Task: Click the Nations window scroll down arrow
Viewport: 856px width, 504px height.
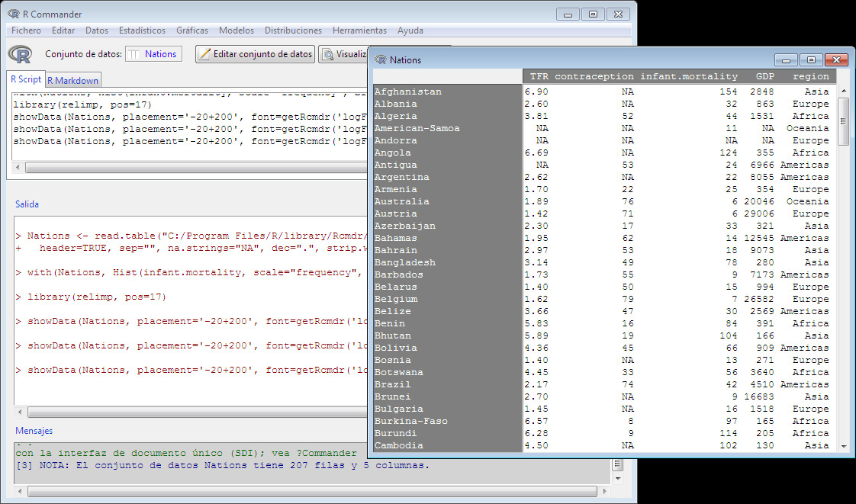Action: point(844,446)
